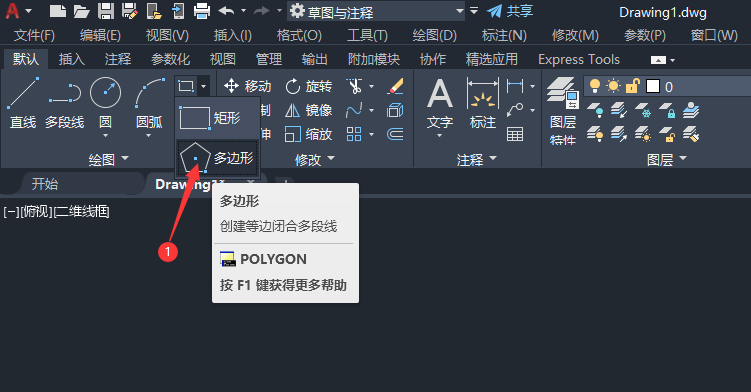
Task: Click the 标注 (Dimension) tool
Action: click(482, 104)
